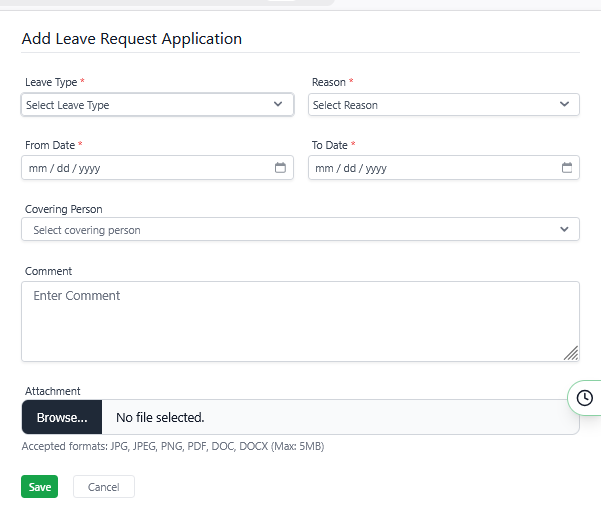Image resolution: width=601 pixels, height=507 pixels.
Task: Cancel the leave request form
Action: tap(103, 487)
